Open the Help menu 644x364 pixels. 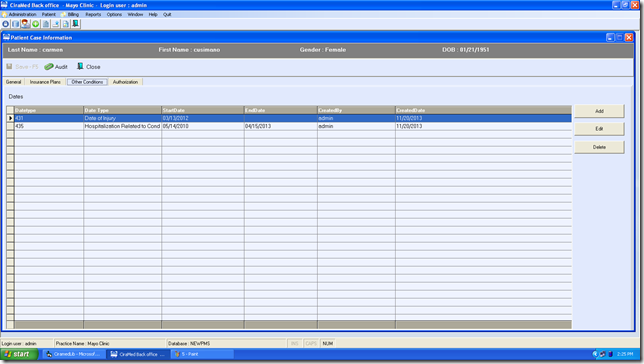tap(153, 14)
